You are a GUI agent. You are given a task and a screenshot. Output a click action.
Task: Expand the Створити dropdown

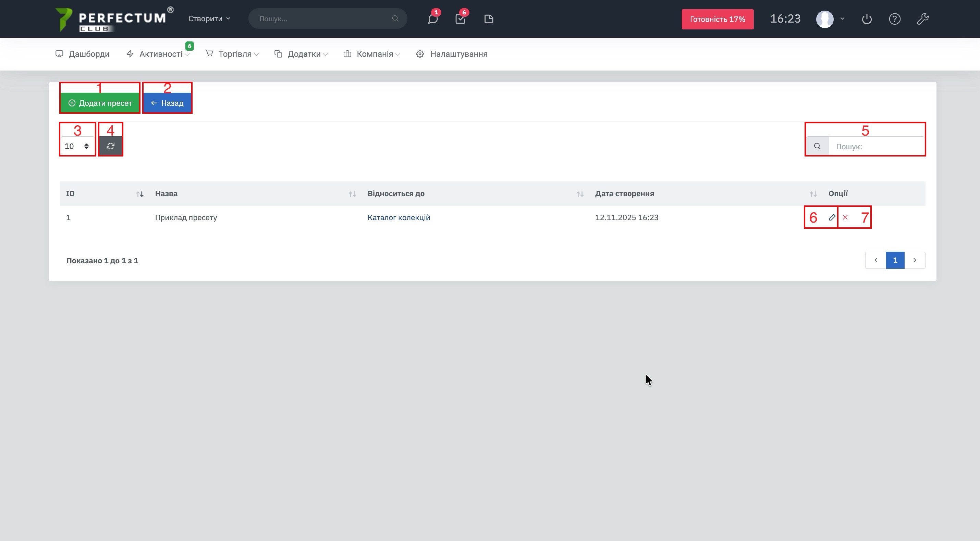coord(209,18)
